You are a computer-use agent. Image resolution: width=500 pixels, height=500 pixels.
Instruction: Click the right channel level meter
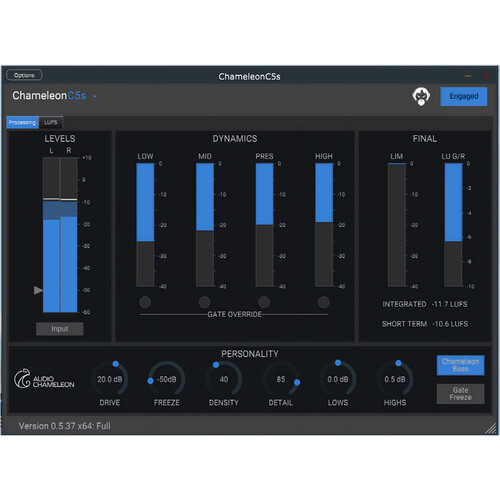pos(69,235)
